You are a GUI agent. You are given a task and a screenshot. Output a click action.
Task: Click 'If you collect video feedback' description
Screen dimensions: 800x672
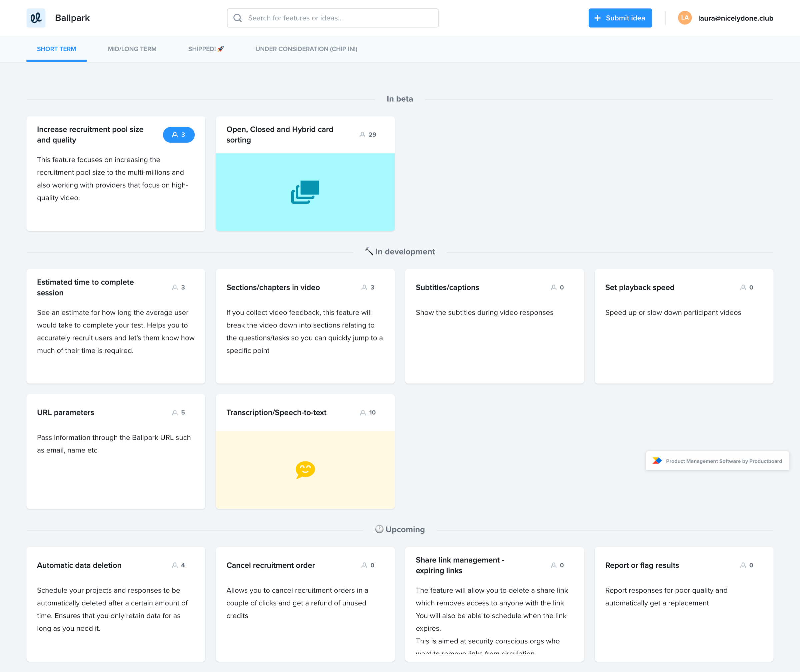304,332
